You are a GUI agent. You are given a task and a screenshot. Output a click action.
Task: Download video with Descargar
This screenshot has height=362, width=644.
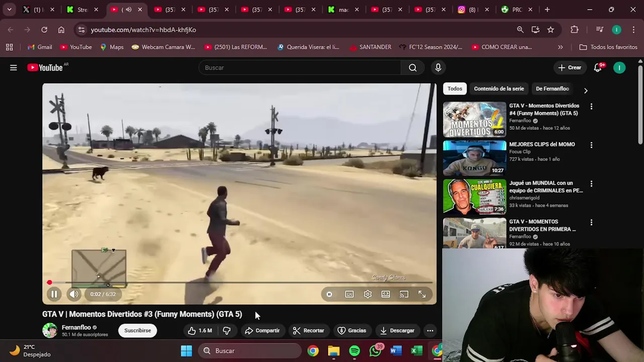tap(397, 330)
